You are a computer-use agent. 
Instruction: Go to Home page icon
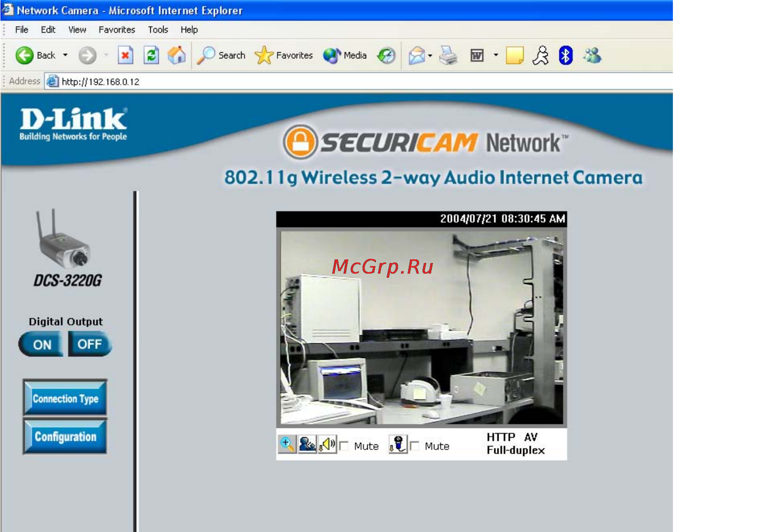177,55
